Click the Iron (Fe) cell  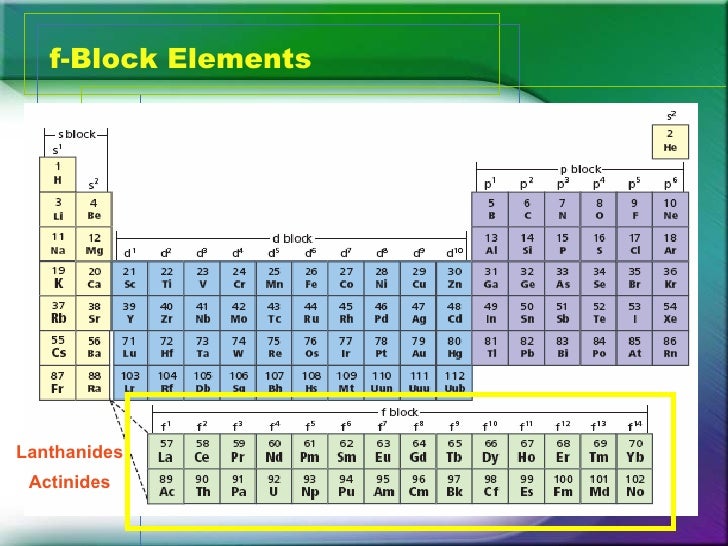pos(311,279)
